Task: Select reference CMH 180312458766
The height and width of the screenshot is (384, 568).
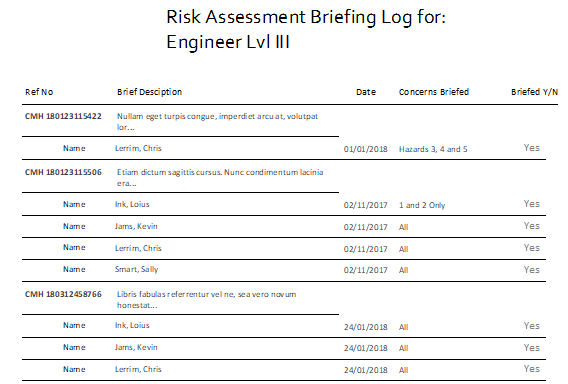Action: point(63,294)
